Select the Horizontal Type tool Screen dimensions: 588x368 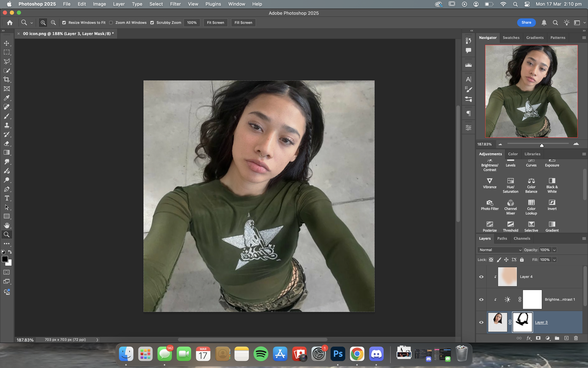pyautogui.click(x=6, y=198)
